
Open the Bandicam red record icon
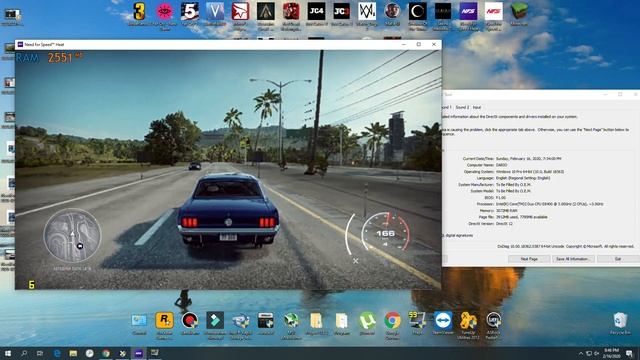pyautogui.click(x=190, y=321)
